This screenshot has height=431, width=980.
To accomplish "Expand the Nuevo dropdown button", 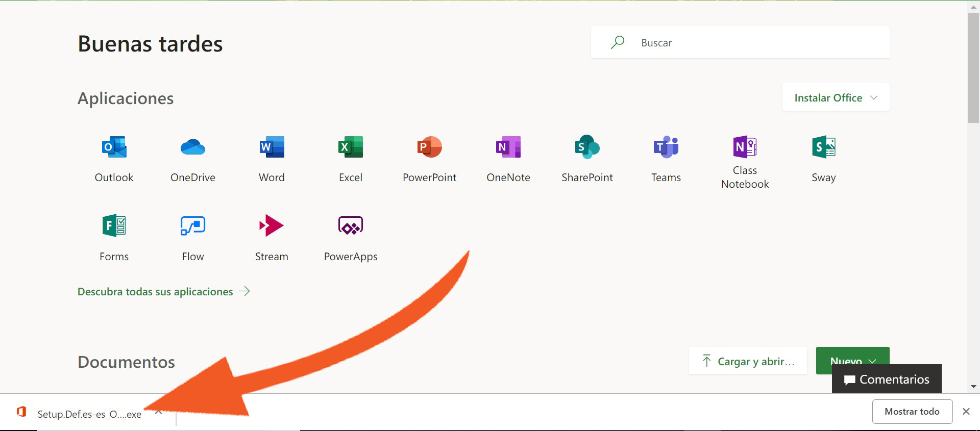I will click(x=852, y=361).
